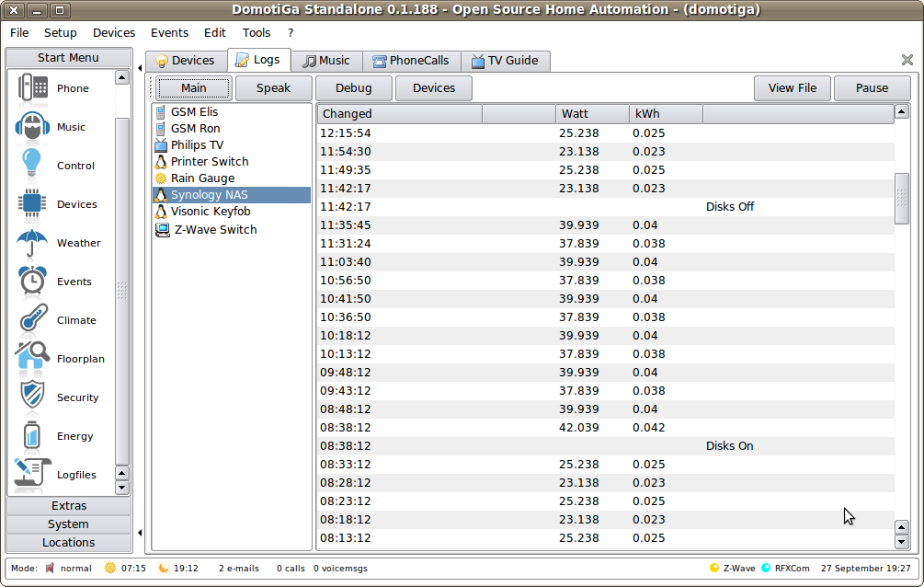The height and width of the screenshot is (587, 924).
Task: Select the GSM Elis phone icon
Action: click(160, 112)
